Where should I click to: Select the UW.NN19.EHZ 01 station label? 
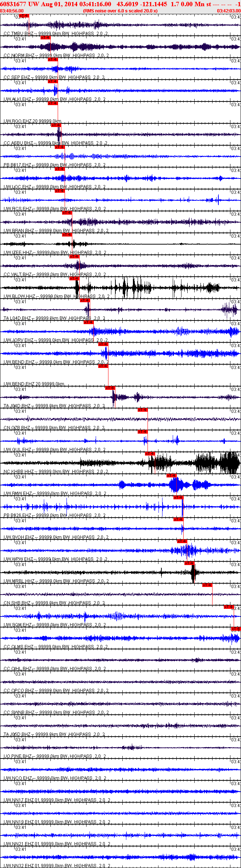(57, 822)
